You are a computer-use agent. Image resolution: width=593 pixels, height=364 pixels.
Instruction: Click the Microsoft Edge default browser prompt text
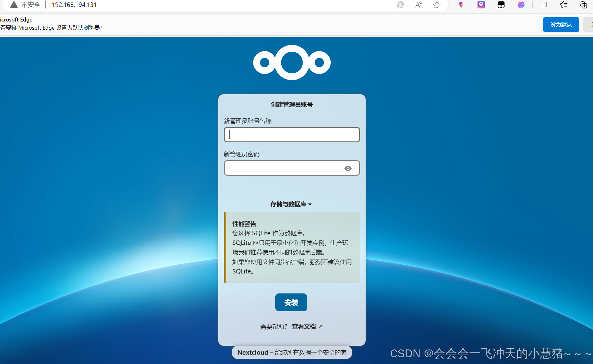51,28
